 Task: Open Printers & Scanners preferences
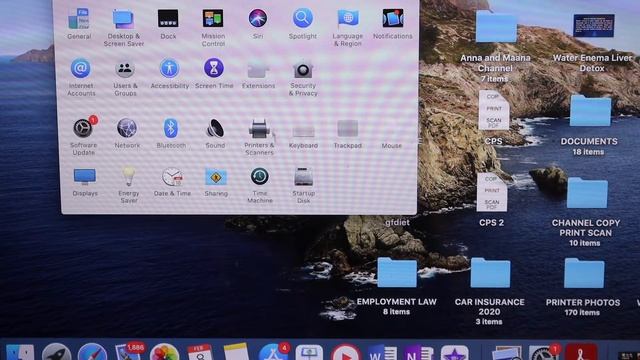coord(259,129)
